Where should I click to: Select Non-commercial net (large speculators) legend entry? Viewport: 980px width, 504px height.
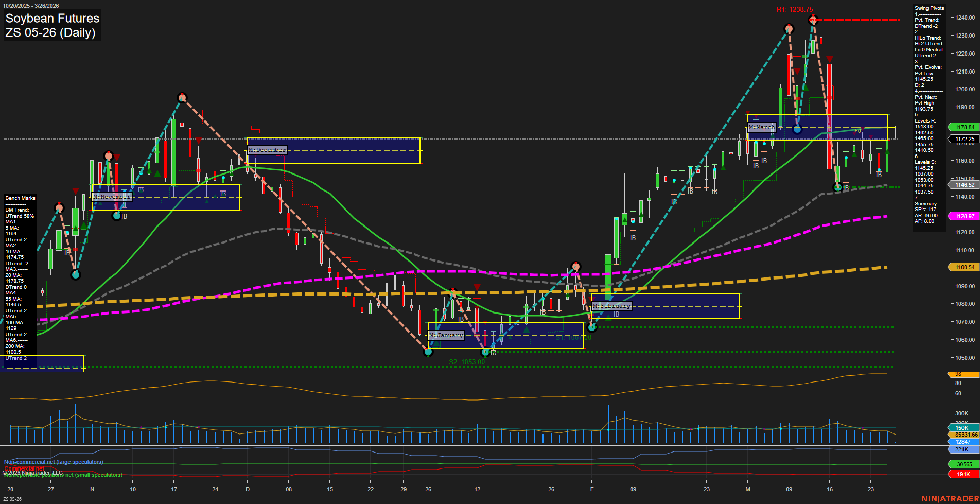pyautogui.click(x=54, y=462)
